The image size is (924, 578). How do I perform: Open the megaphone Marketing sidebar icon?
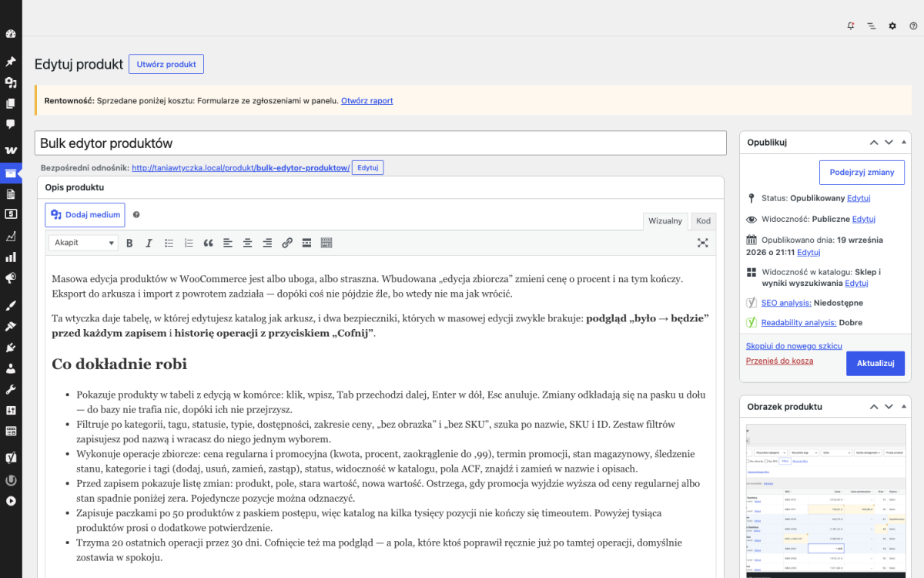pos(11,277)
